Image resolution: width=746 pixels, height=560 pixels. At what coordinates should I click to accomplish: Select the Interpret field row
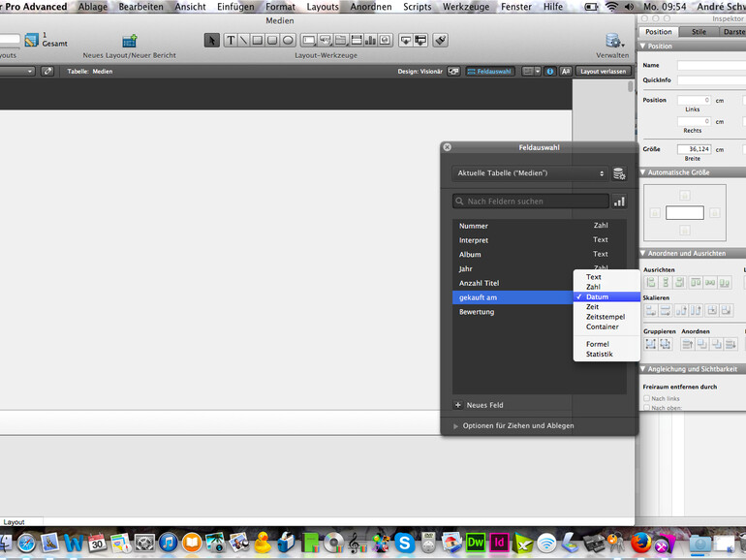[x=539, y=240]
